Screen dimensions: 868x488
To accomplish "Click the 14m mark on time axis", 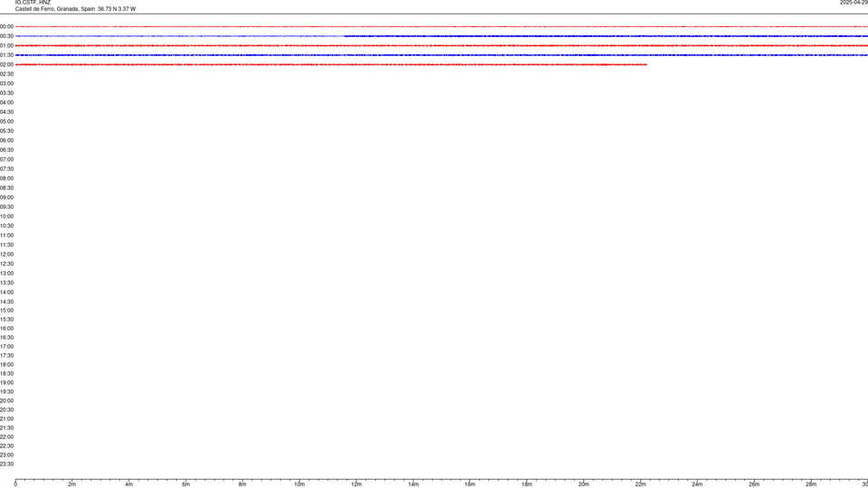I will click(x=413, y=484).
